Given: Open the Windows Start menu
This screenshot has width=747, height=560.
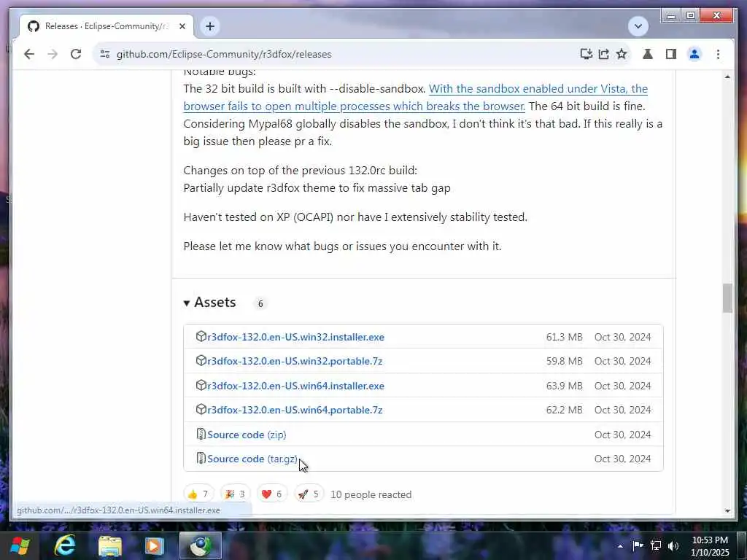Looking at the screenshot, I should coord(20,546).
